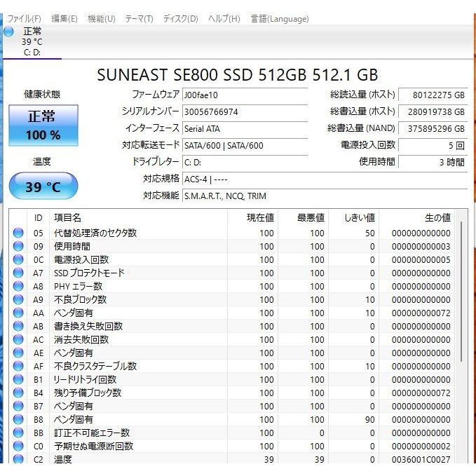Select the SSD プロテクトモード attribute name
Screen dimensions: 476x476
(89, 273)
